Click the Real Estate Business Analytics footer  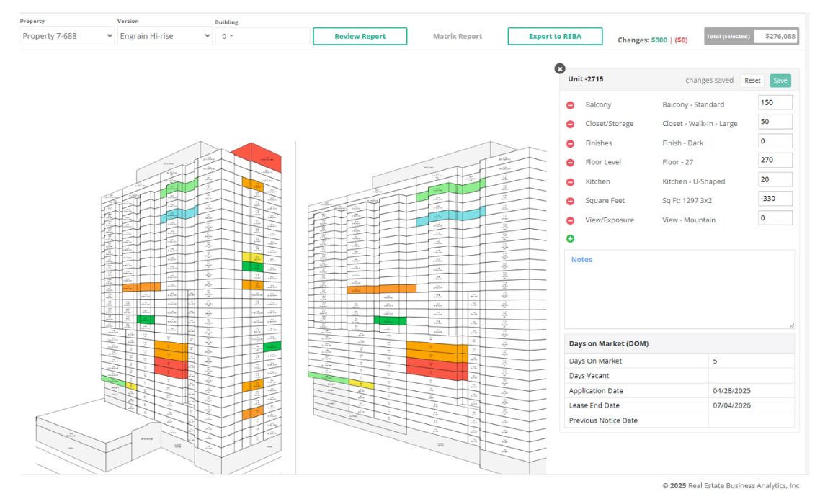tap(731, 486)
